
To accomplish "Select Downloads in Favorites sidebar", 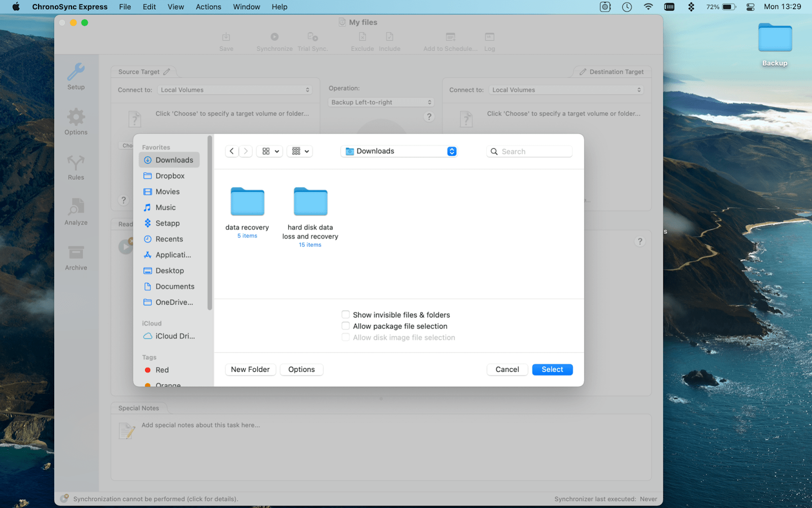I will [x=169, y=160].
